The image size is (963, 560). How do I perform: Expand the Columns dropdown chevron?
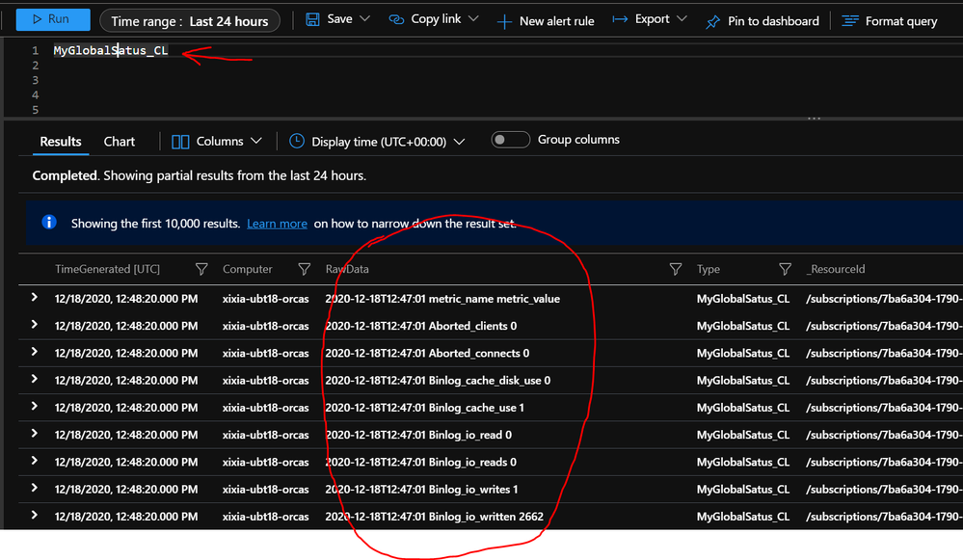256,142
